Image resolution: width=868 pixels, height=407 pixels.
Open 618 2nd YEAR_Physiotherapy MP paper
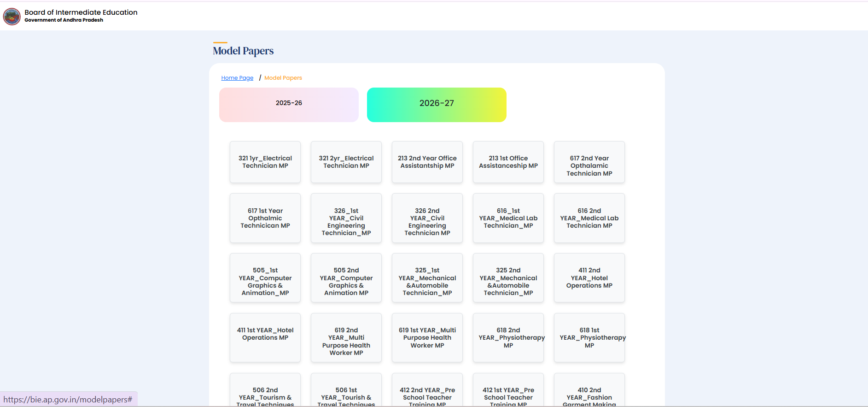click(508, 338)
